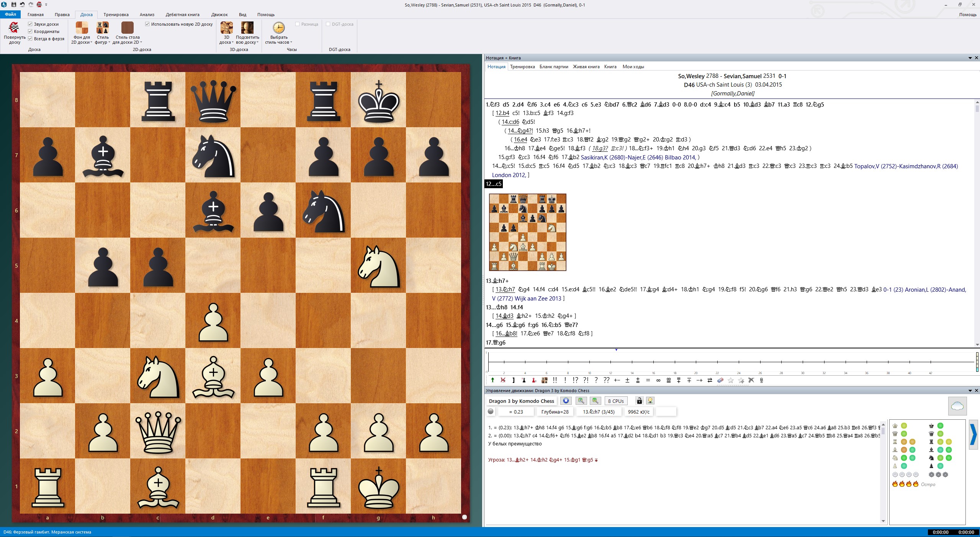The image size is (980, 537).
Task: Click the 8 CPUs button
Action: point(615,401)
